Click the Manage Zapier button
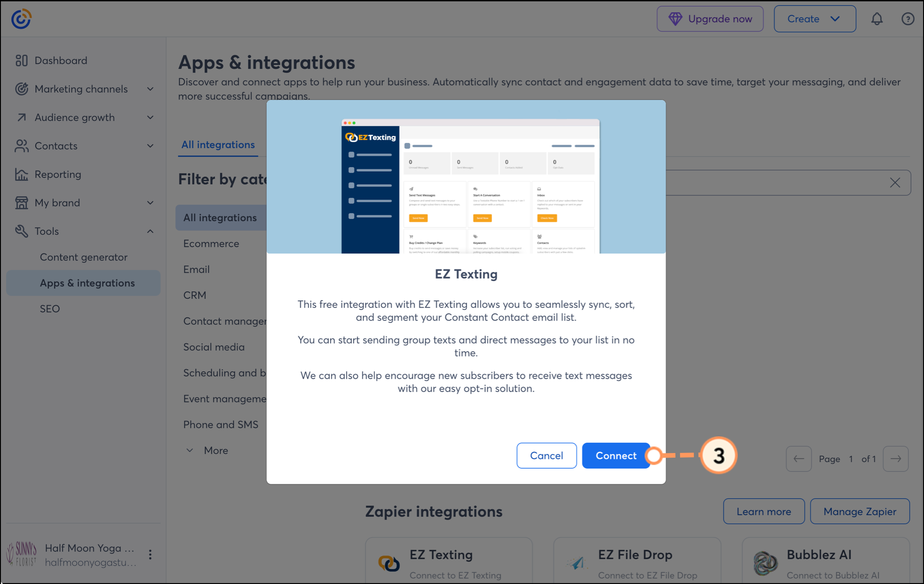Viewport: 924px width, 584px height. [x=860, y=511]
